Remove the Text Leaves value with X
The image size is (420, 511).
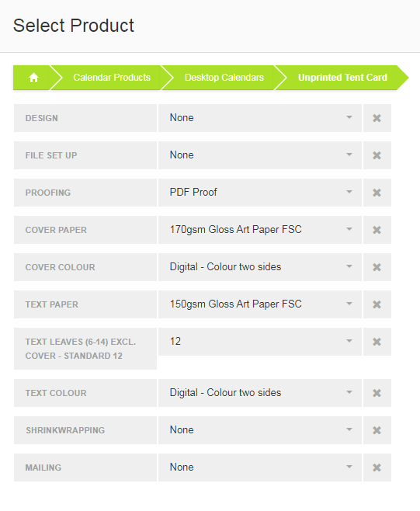coord(377,342)
